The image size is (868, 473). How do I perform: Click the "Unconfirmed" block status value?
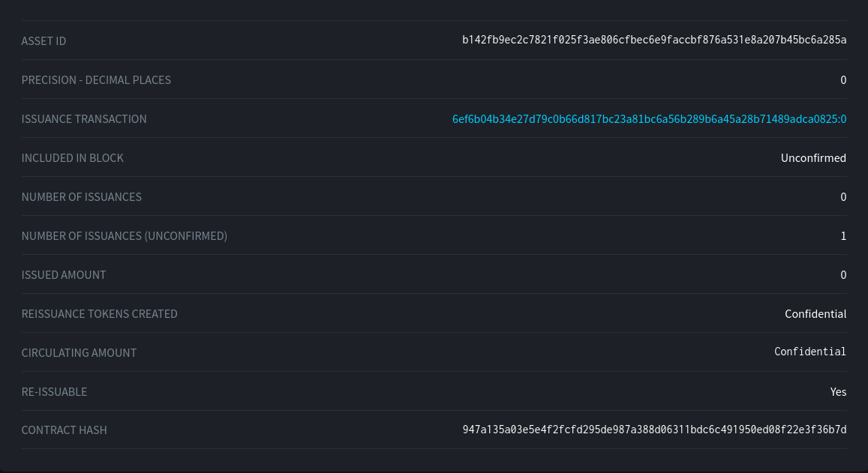click(x=813, y=158)
